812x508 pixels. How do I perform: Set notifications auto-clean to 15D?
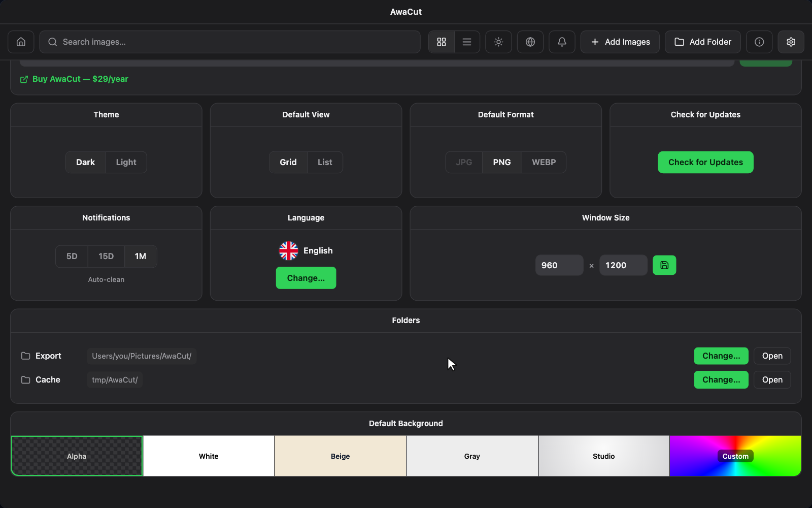coord(106,257)
